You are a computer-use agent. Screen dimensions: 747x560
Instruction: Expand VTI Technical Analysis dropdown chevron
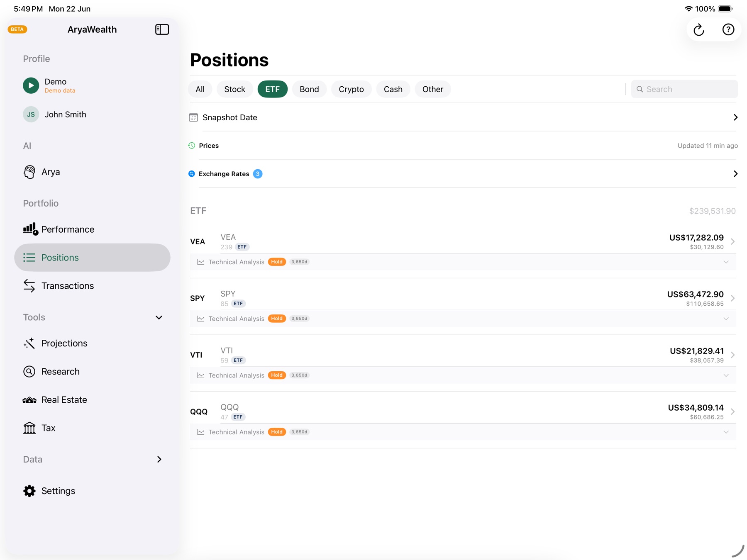(x=726, y=375)
